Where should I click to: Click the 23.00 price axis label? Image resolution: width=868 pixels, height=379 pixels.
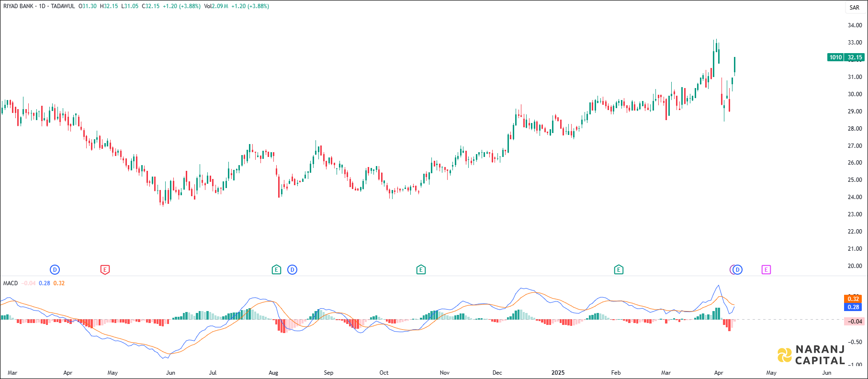(855, 214)
